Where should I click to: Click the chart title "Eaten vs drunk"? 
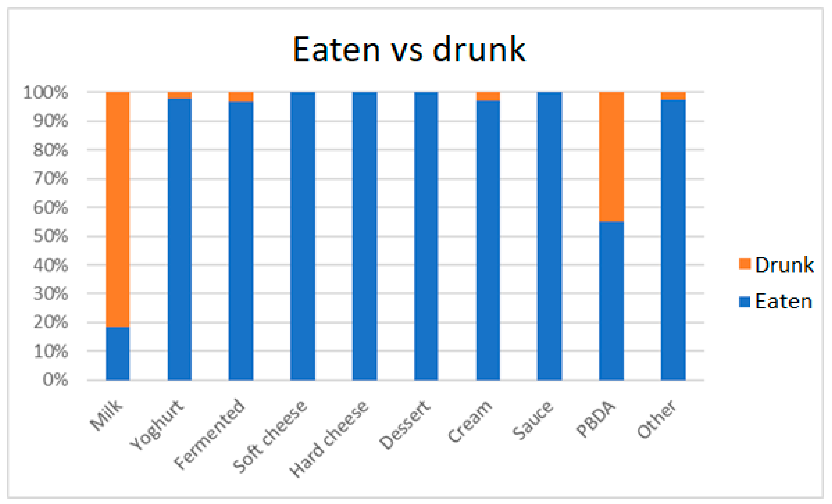click(409, 50)
